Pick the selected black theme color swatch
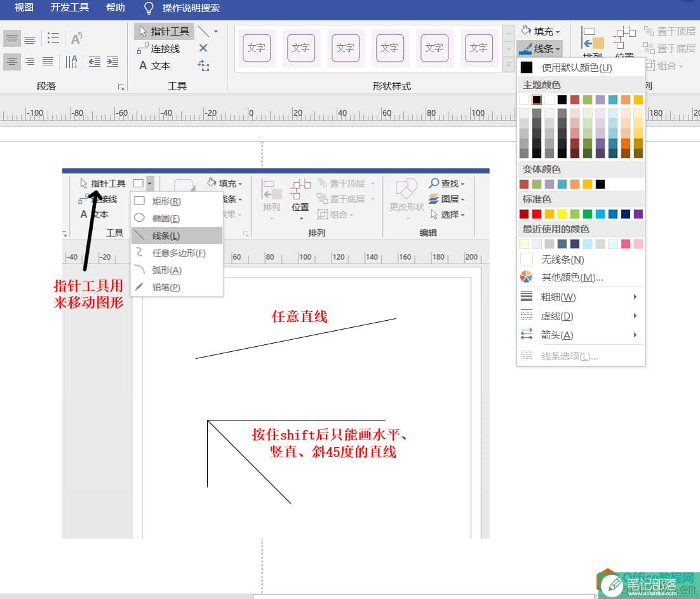Image resolution: width=700 pixels, height=599 pixels. 537,100
